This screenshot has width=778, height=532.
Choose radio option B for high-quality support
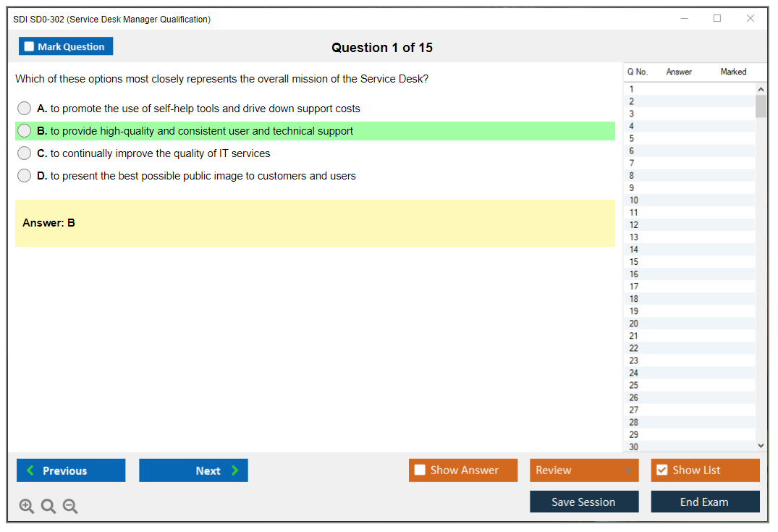[25, 131]
